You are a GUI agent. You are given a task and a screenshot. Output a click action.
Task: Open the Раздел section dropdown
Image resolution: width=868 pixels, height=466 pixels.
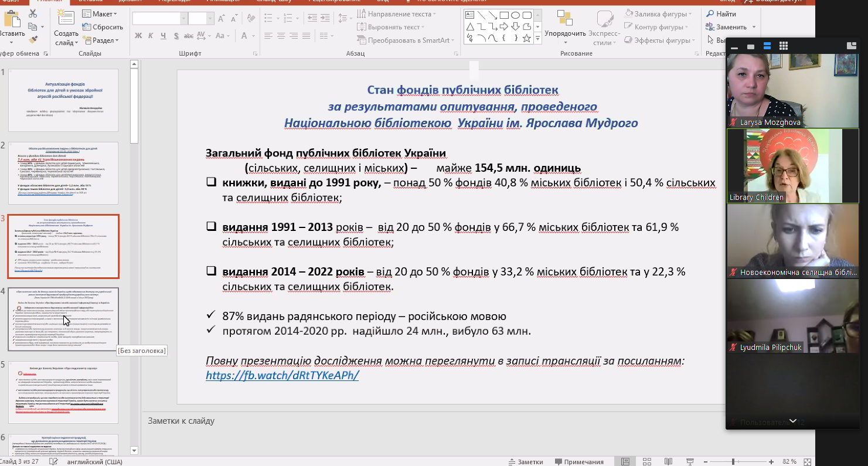101,40
